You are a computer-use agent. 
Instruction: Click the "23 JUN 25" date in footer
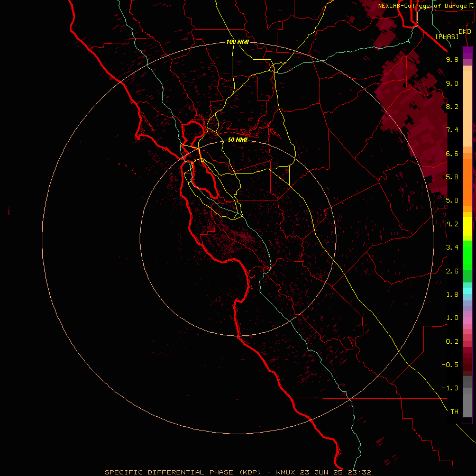coord(322,472)
